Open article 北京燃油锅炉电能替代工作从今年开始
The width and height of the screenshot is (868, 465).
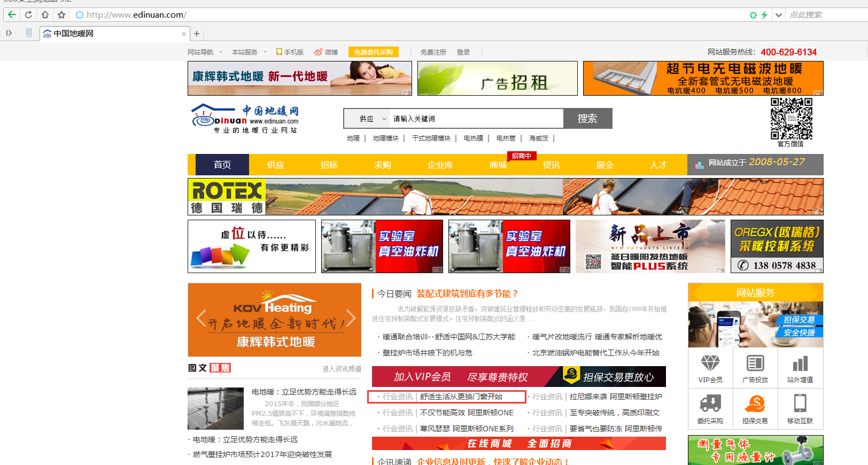click(596, 353)
